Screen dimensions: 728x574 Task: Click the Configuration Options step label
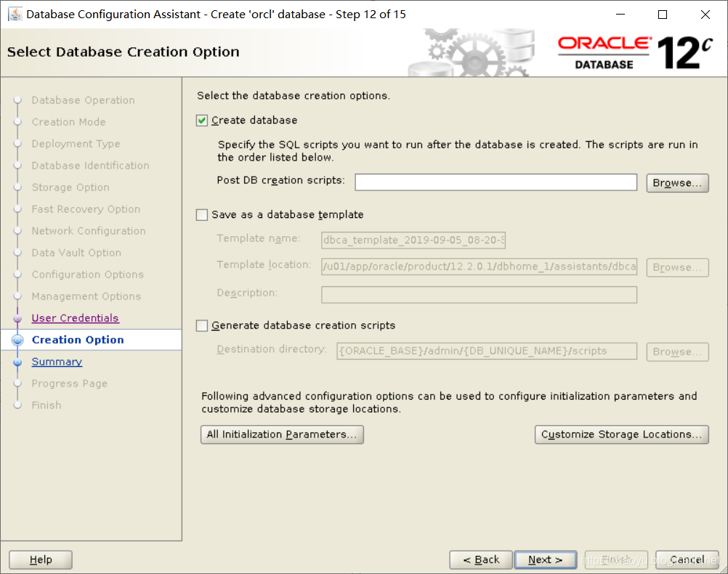(x=88, y=275)
